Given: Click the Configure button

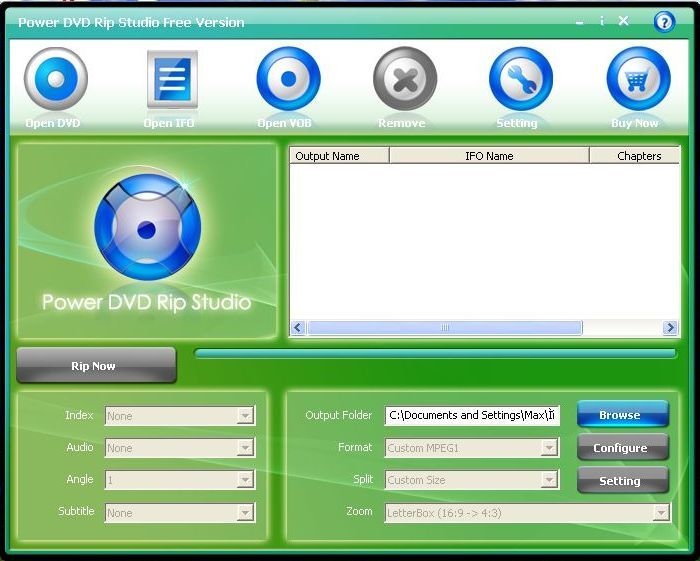Looking at the screenshot, I should 621,448.
